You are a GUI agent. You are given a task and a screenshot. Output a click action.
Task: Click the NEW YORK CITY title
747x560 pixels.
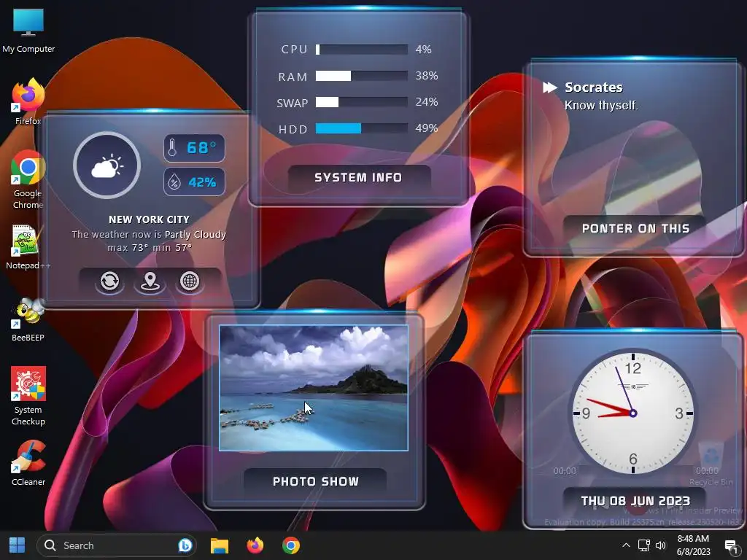[x=149, y=219]
